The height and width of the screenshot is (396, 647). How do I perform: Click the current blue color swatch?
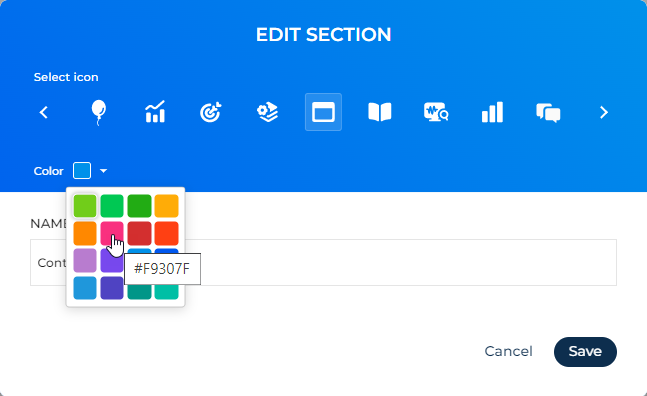click(82, 171)
